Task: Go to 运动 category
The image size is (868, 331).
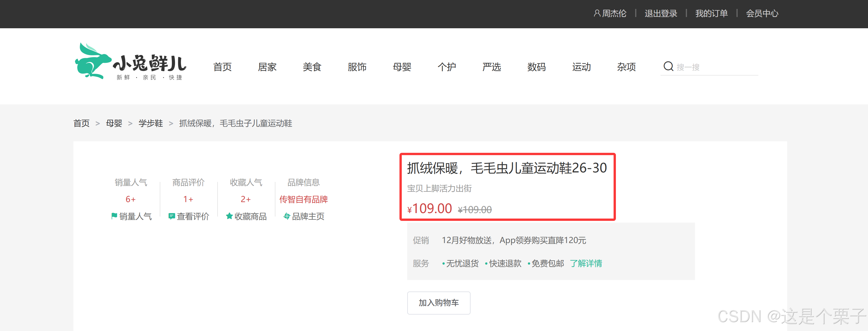Action: [x=581, y=67]
